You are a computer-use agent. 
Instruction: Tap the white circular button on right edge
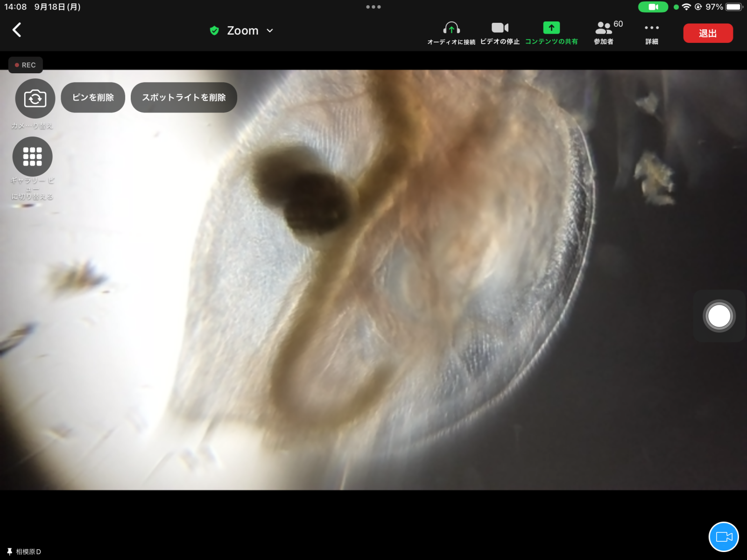[719, 316]
